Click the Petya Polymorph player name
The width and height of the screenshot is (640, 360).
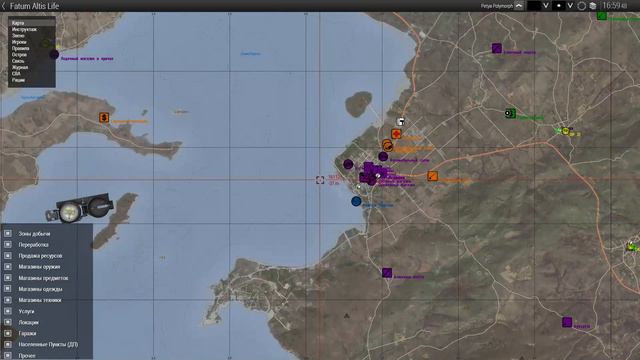click(x=497, y=6)
